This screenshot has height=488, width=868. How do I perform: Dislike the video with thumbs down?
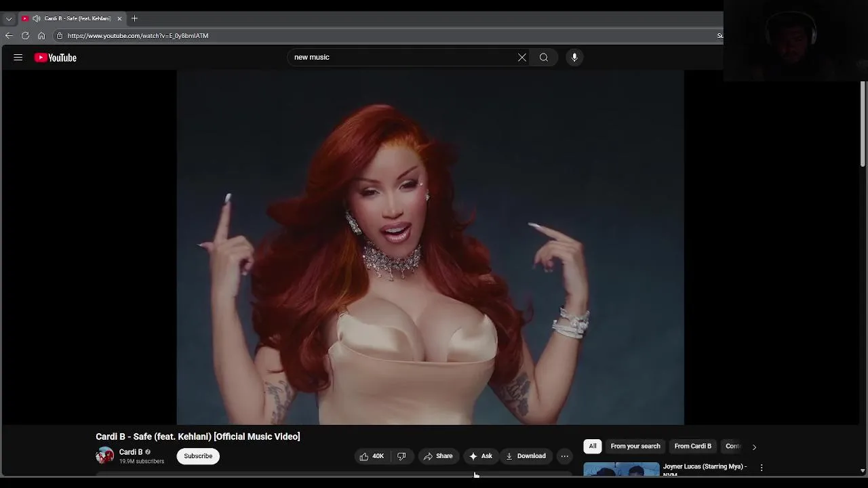401,456
